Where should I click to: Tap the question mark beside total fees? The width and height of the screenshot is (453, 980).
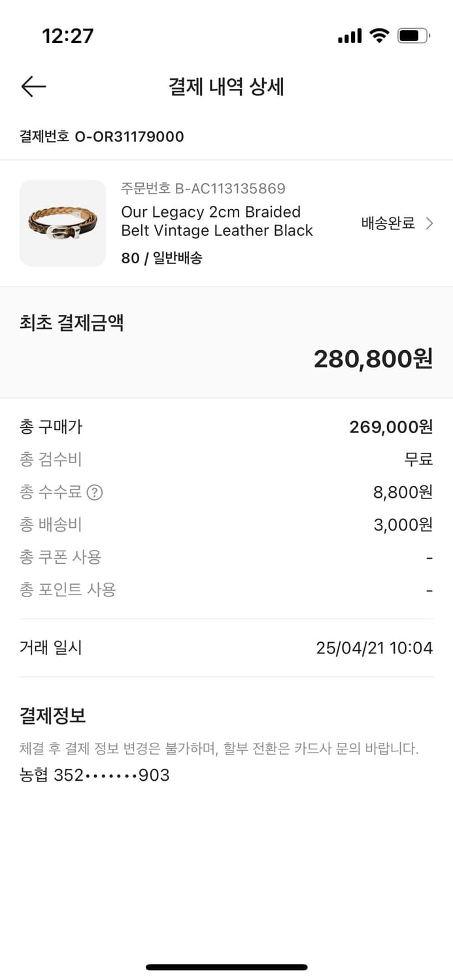click(x=94, y=492)
